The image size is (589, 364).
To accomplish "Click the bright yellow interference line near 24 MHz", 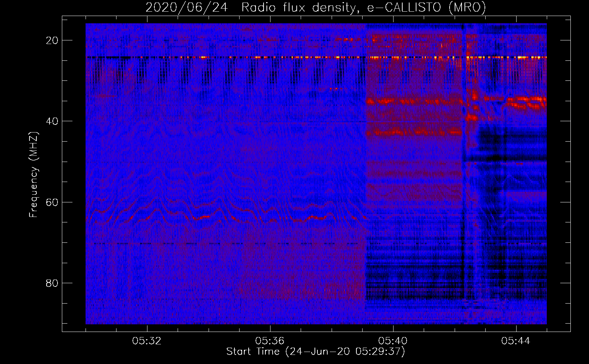I will (316, 58).
